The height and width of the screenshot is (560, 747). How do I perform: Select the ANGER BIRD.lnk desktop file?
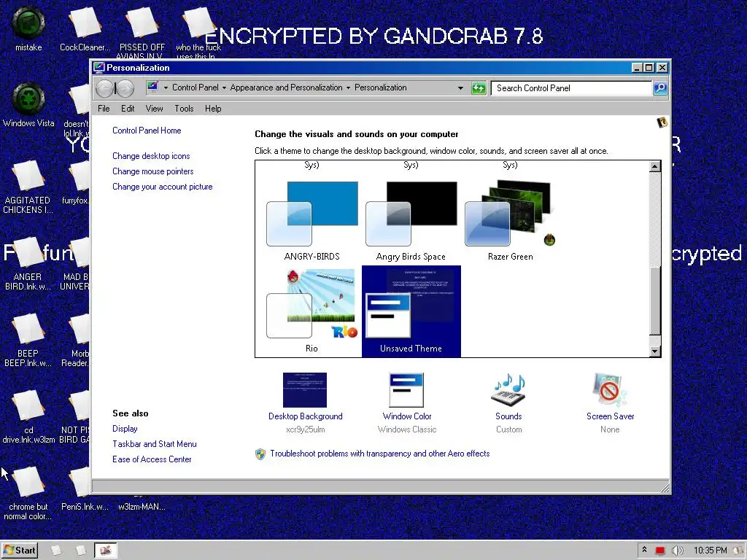coord(28,263)
